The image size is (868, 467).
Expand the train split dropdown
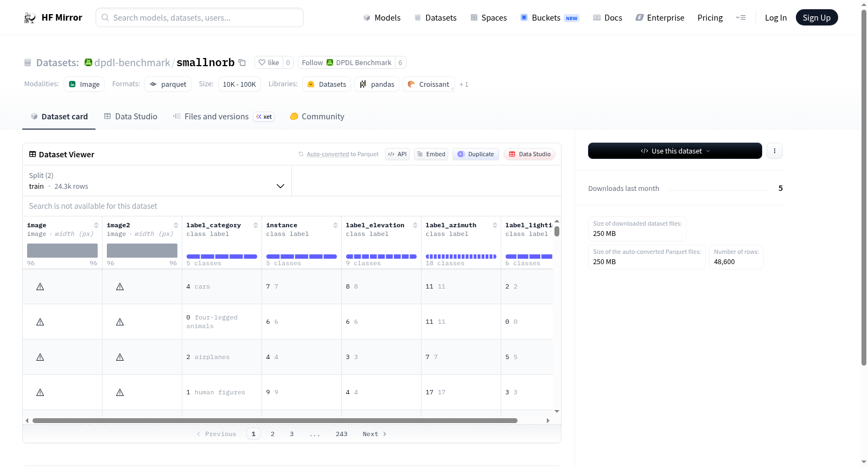click(x=157, y=181)
